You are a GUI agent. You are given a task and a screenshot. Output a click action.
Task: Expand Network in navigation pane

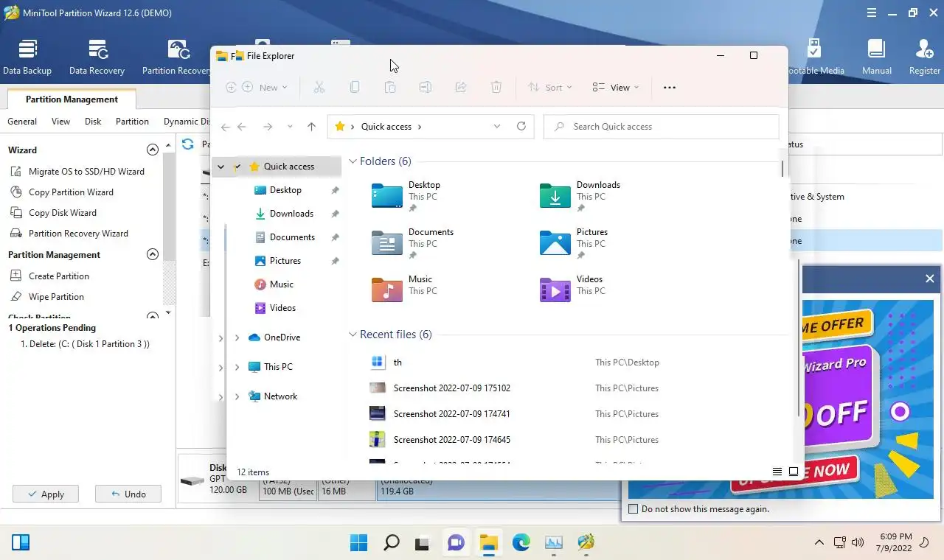[x=237, y=396]
